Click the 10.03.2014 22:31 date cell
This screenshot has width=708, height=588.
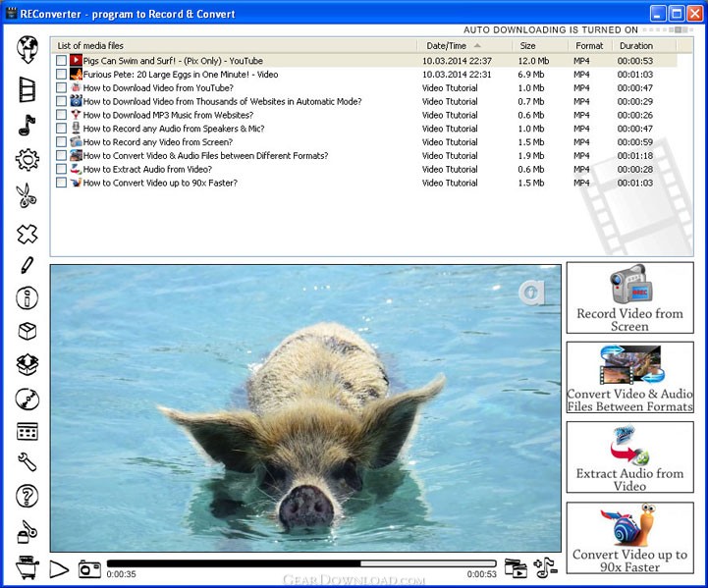457,74
